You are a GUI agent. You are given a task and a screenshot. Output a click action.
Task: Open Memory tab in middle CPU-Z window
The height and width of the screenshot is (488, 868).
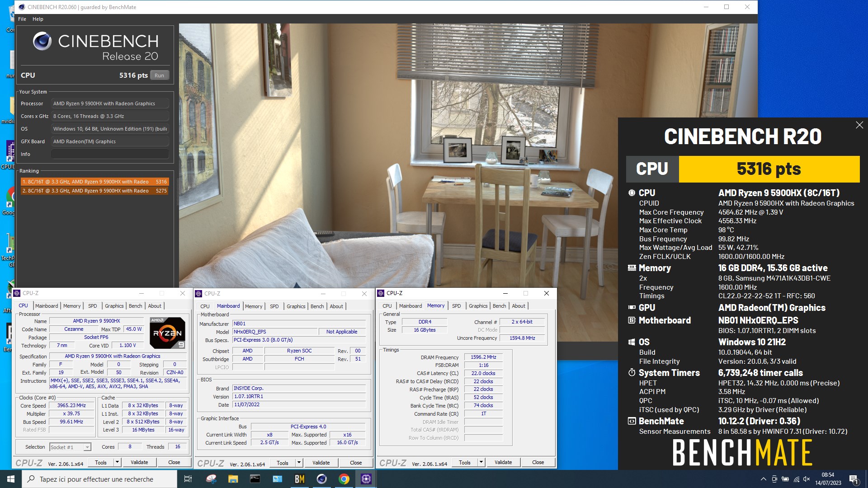(254, 306)
